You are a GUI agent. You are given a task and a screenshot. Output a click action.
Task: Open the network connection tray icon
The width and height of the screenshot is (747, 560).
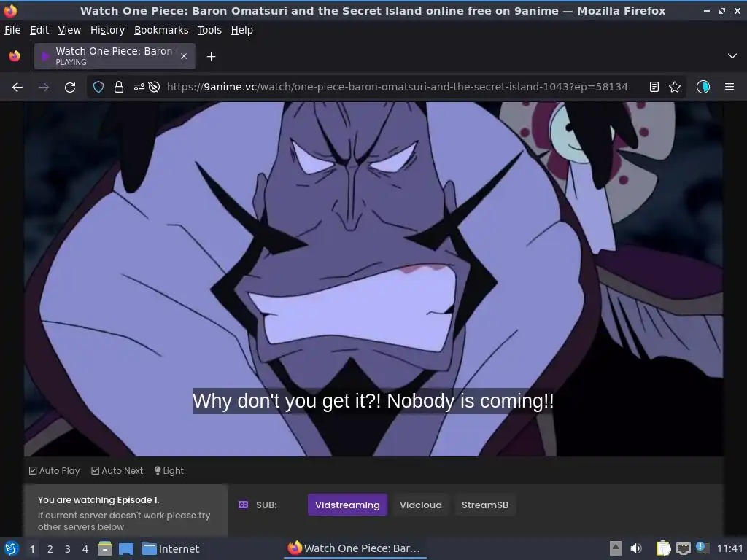click(x=683, y=548)
